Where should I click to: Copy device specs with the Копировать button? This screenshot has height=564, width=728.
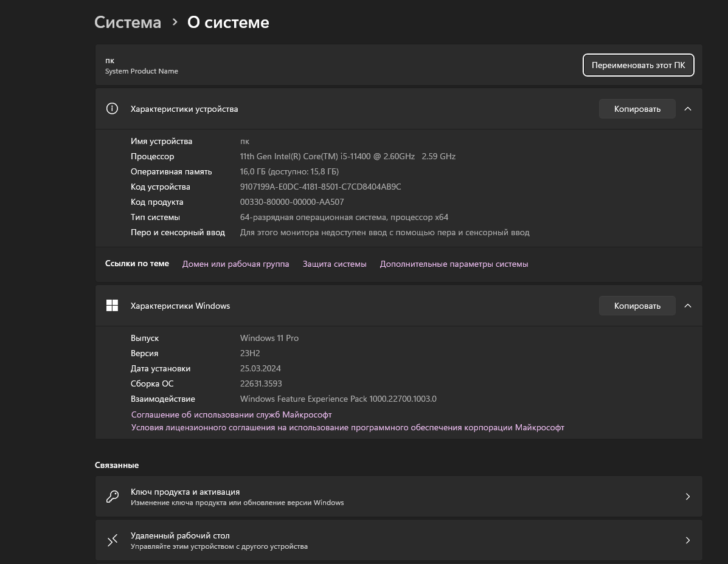click(x=637, y=109)
